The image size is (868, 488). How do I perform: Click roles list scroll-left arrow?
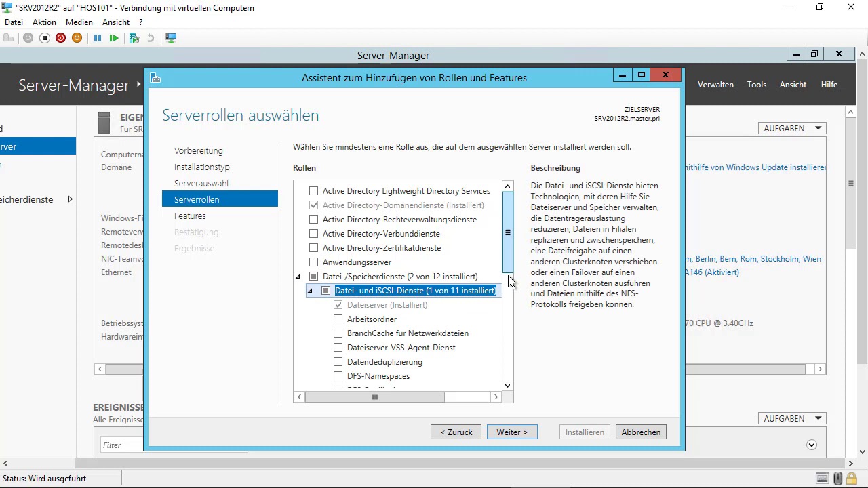[299, 397]
